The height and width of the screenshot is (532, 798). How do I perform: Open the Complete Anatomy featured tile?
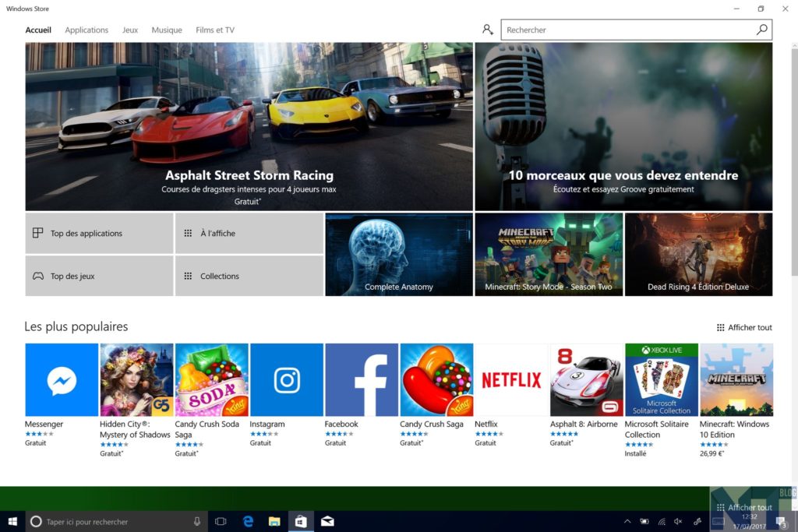(x=399, y=254)
